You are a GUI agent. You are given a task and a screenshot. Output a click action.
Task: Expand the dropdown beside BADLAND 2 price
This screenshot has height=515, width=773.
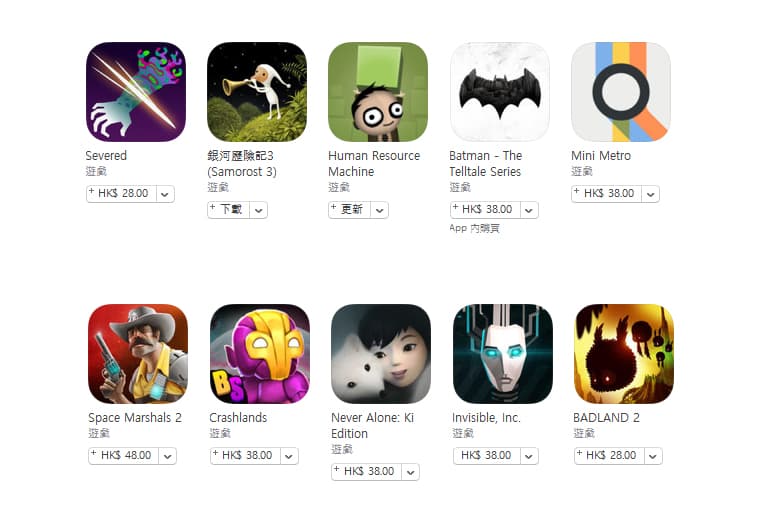[x=653, y=456]
